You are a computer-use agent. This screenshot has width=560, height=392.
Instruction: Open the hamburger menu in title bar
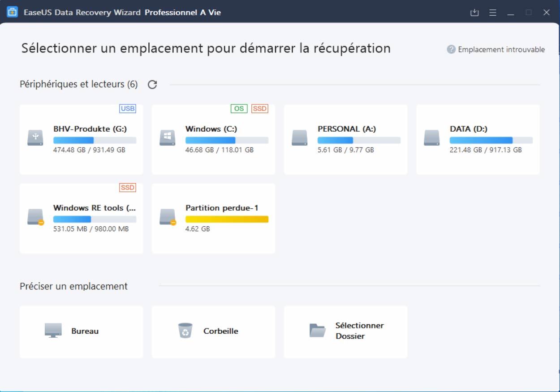tap(493, 13)
